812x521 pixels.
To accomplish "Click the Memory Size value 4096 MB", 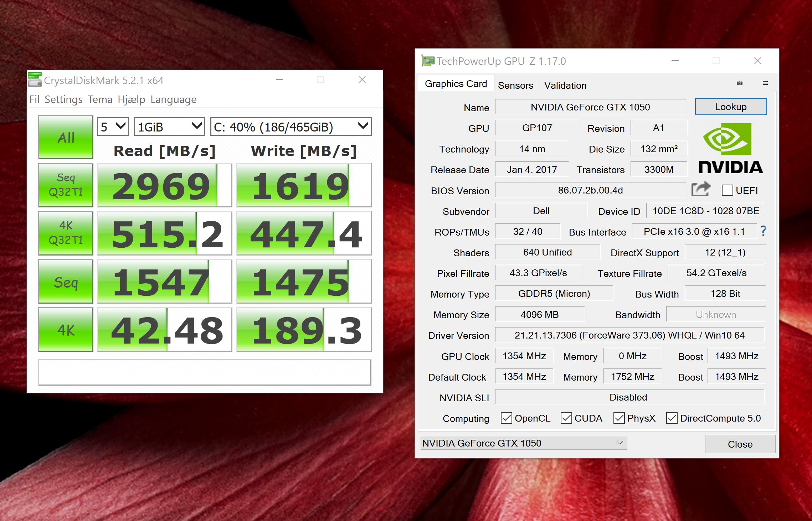I will [x=540, y=314].
